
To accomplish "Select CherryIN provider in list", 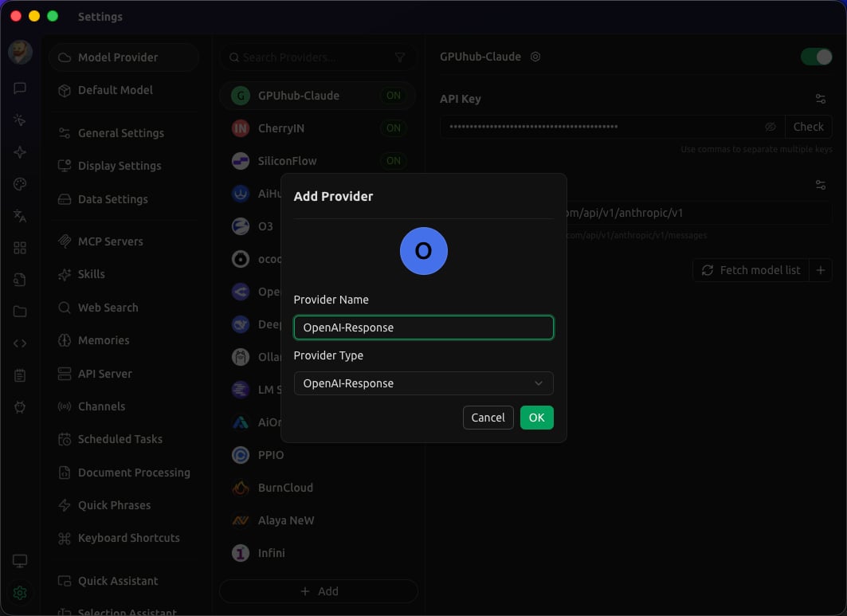I will (x=318, y=128).
